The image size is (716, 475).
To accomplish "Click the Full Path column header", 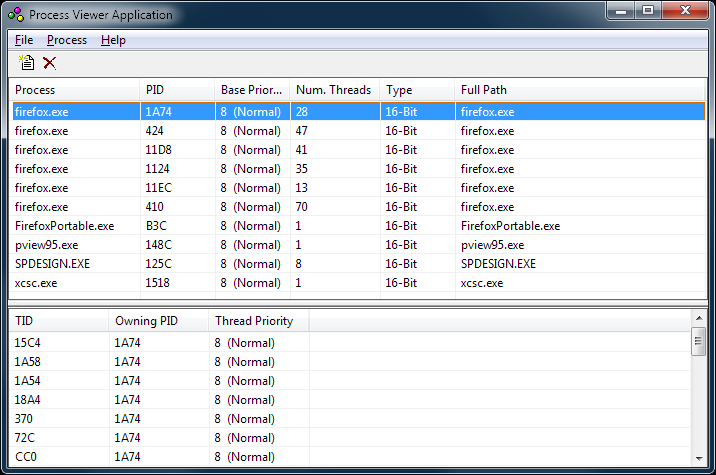I will point(580,90).
